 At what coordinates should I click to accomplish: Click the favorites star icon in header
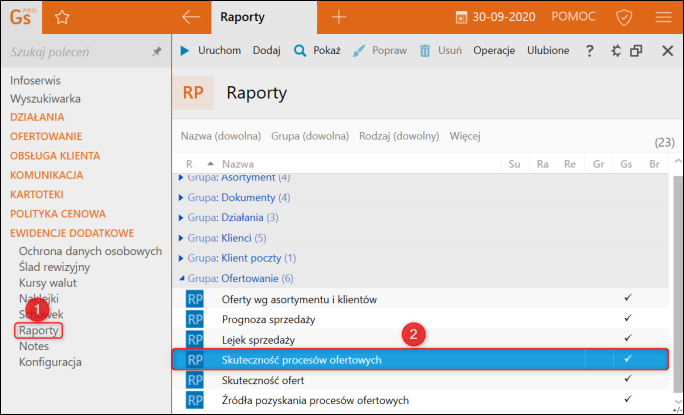(x=62, y=17)
